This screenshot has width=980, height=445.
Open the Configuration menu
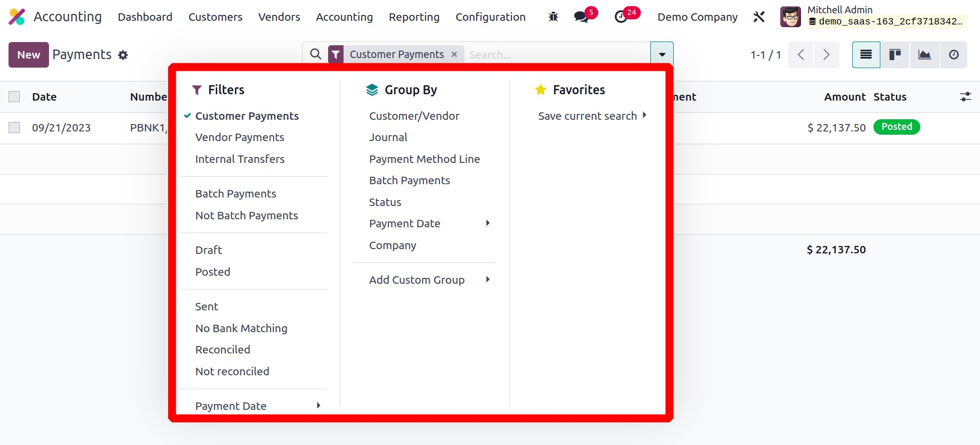click(490, 17)
